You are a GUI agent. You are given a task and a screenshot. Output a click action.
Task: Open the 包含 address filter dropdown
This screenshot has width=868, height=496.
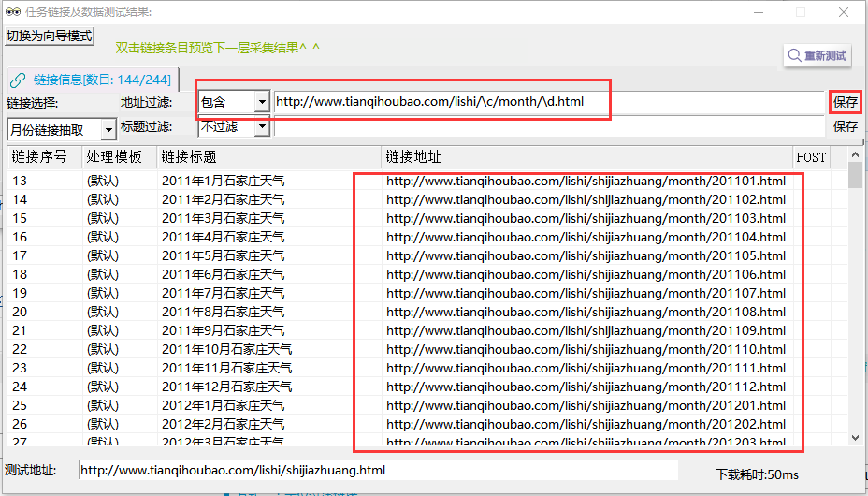pos(261,102)
